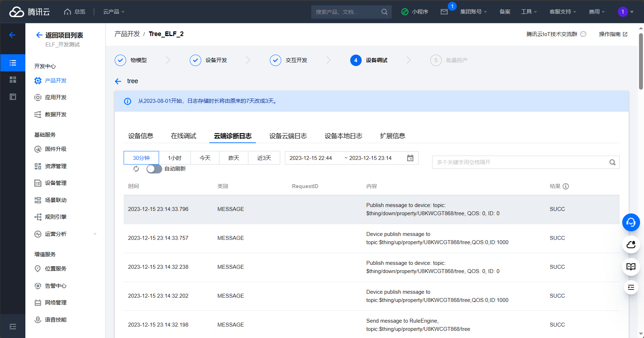
Task: Open 应用开发 in sidebar
Action: coord(50,97)
